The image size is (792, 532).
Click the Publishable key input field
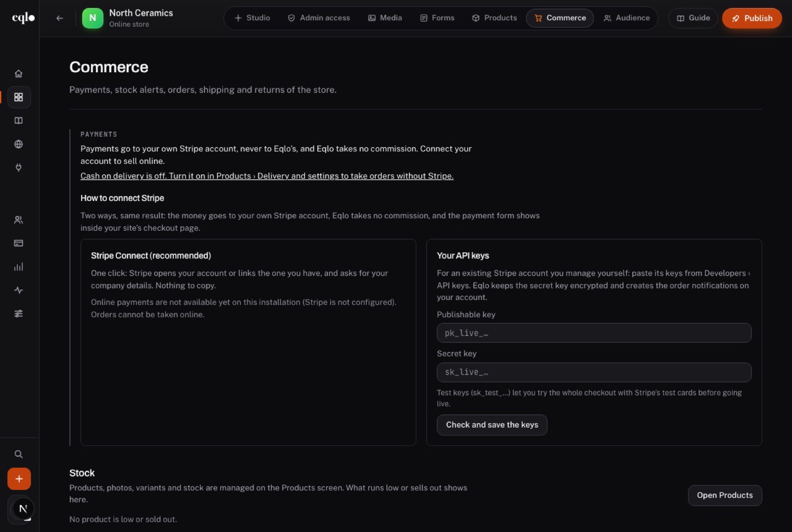(x=594, y=333)
